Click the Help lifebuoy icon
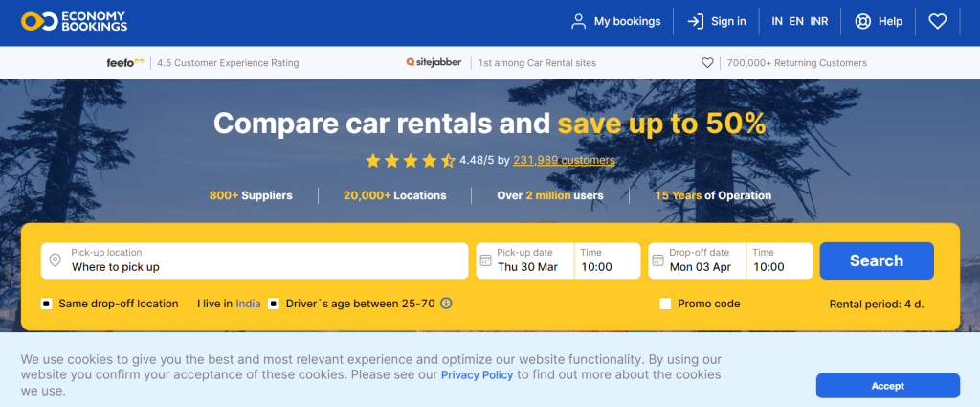Screen dimensions: 980x407 click(862, 21)
